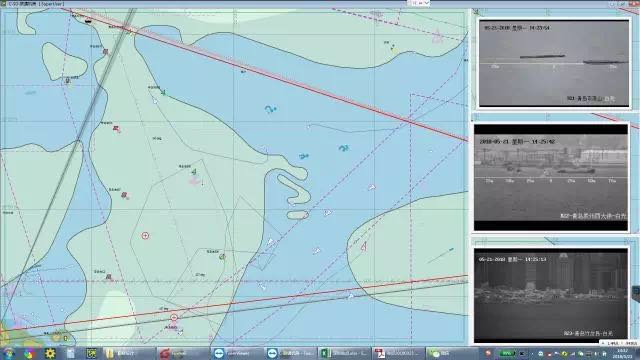Open the Windows Start button
The height and width of the screenshot is (360, 640).
click(8, 353)
